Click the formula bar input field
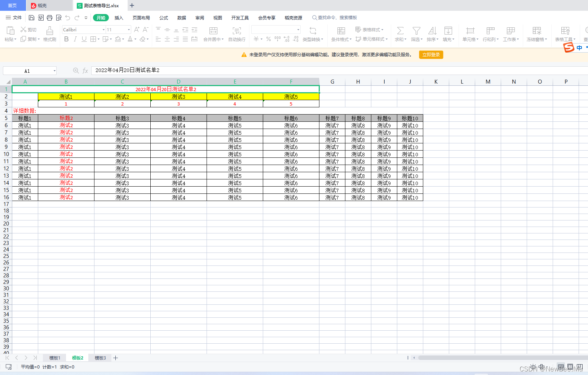 339,70
